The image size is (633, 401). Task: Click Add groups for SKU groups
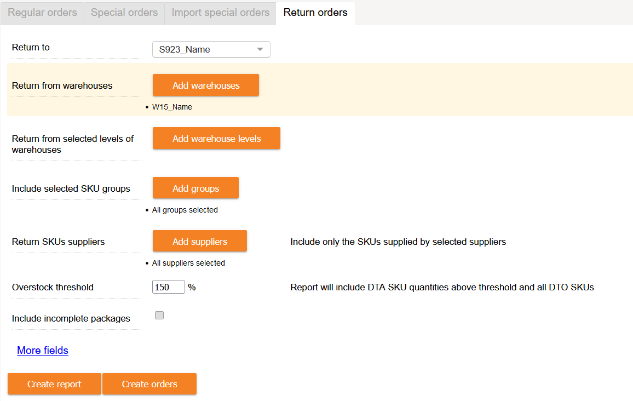pos(195,188)
